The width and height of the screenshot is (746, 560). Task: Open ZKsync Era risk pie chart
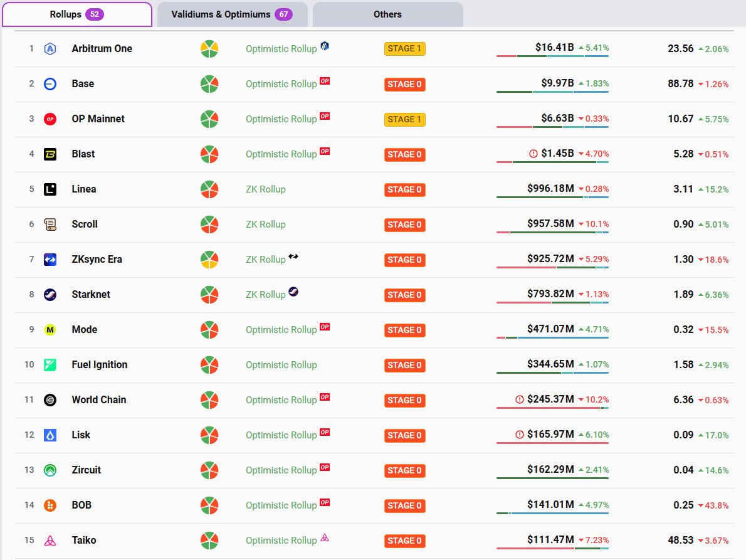[209, 259]
